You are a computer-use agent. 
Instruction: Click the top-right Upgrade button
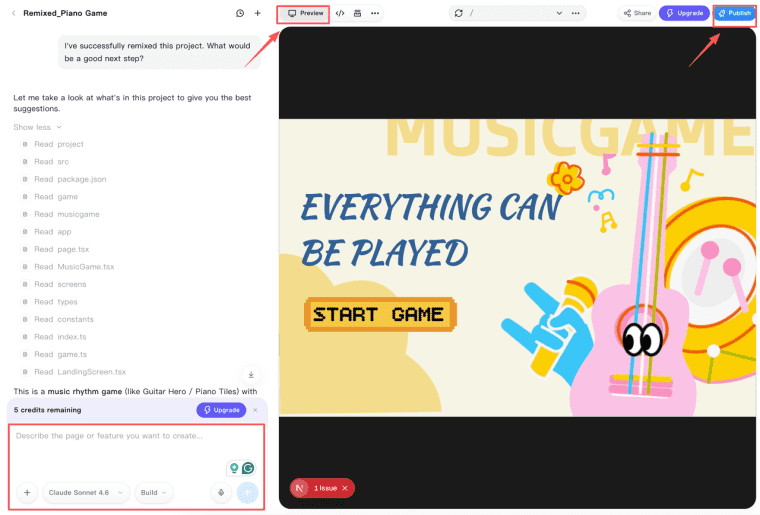(684, 13)
